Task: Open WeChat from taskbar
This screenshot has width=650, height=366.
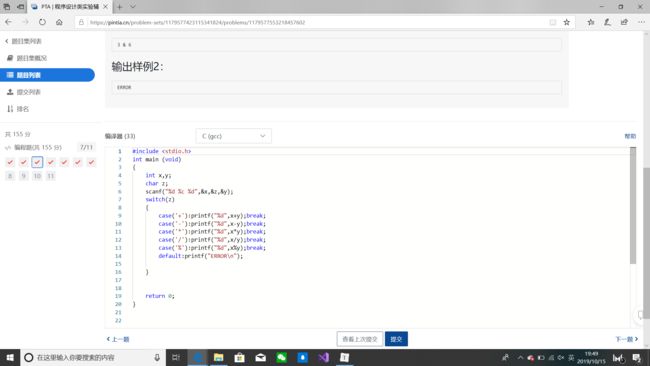Action: [x=281, y=357]
